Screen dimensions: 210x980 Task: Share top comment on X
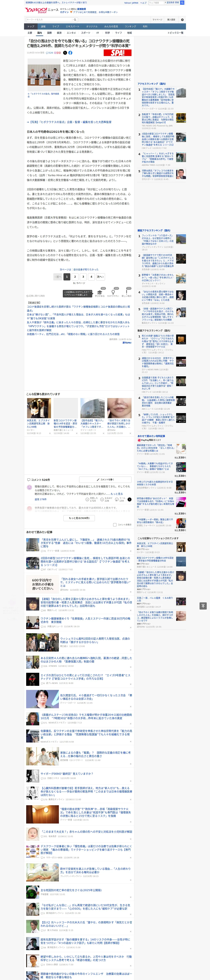(x=129, y=499)
